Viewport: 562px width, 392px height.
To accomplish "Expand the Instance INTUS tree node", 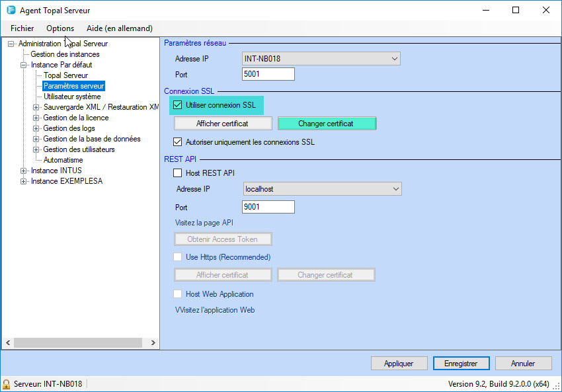I will pos(24,171).
